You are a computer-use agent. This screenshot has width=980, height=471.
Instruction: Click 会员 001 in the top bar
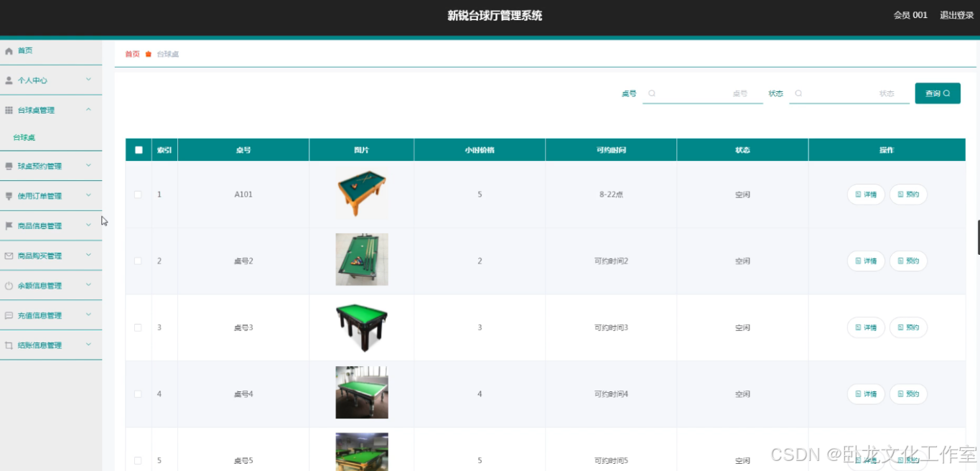910,15
